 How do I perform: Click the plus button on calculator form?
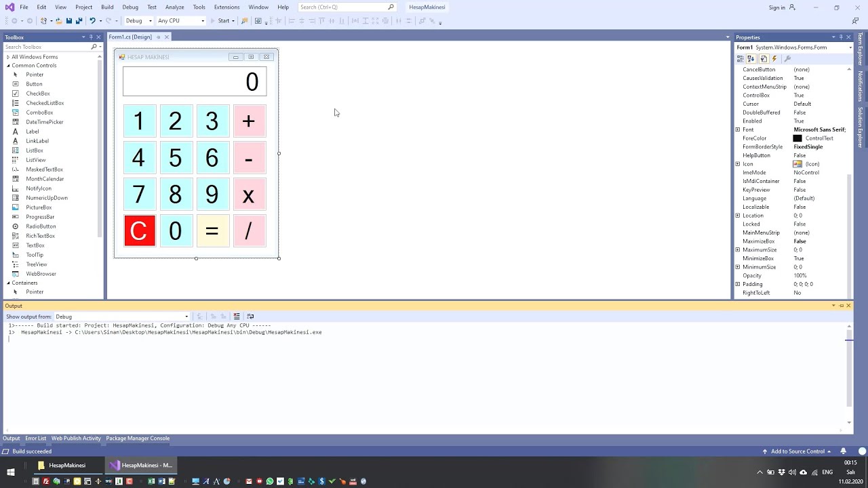[249, 121]
